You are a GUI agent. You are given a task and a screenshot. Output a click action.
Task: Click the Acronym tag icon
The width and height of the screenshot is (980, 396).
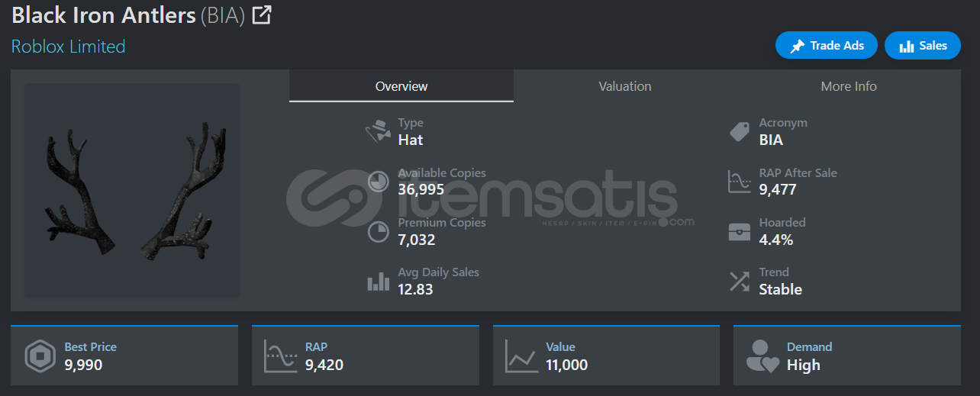(739, 131)
